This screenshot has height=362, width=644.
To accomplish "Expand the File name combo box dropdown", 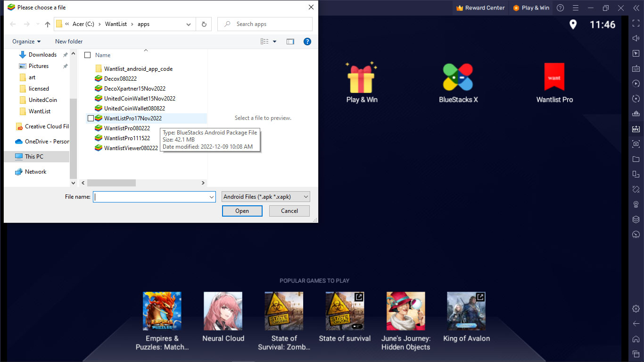I will coord(212,197).
